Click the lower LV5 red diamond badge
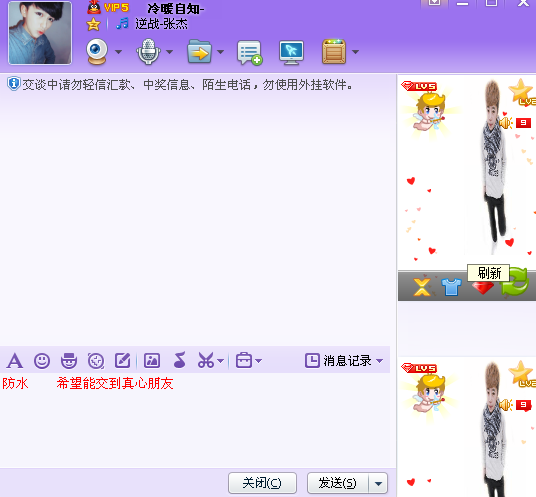Viewport: 536px width, 497px height. click(x=419, y=368)
